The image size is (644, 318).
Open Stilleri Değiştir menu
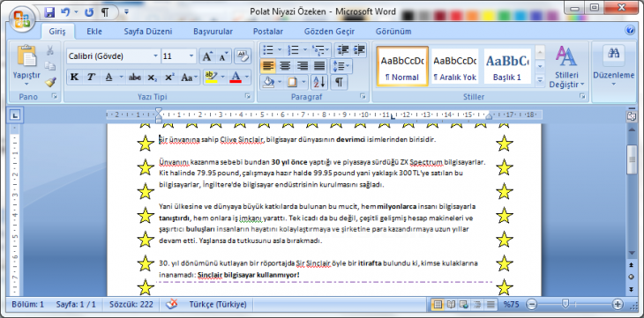[566, 67]
